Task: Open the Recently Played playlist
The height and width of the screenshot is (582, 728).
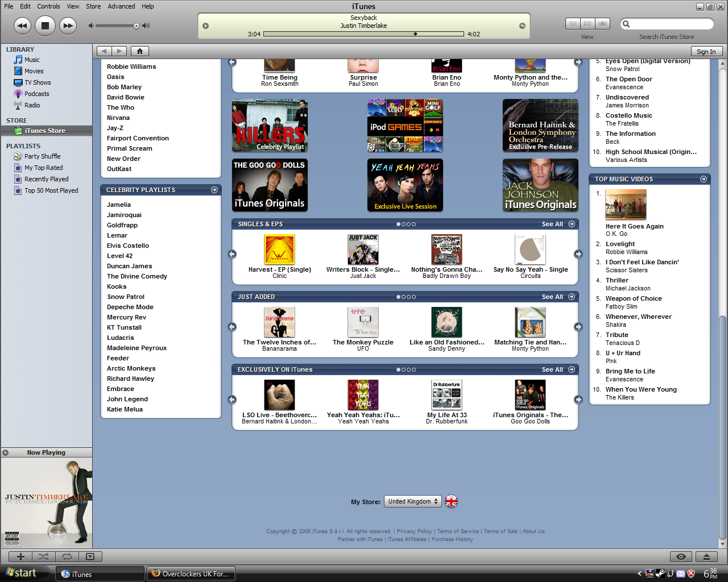Action: tap(46, 179)
